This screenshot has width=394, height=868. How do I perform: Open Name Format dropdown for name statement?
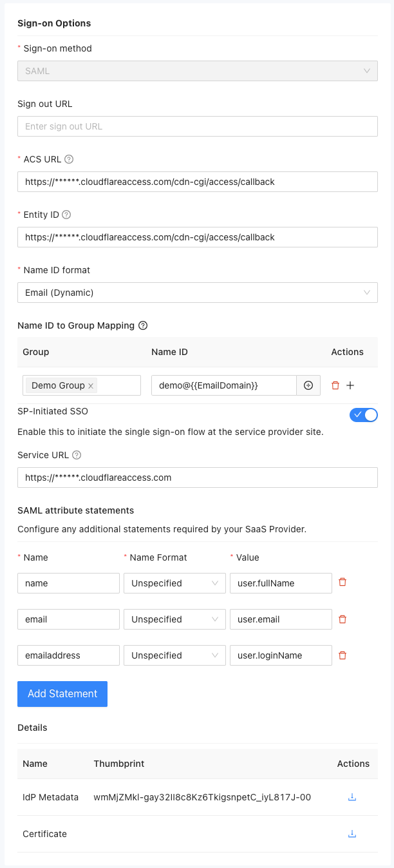[x=174, y=583]
